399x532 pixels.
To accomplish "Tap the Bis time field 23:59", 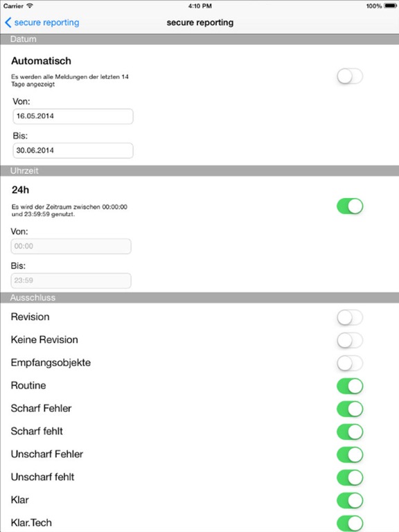I will pyautogui.click(x=71, y=281).
